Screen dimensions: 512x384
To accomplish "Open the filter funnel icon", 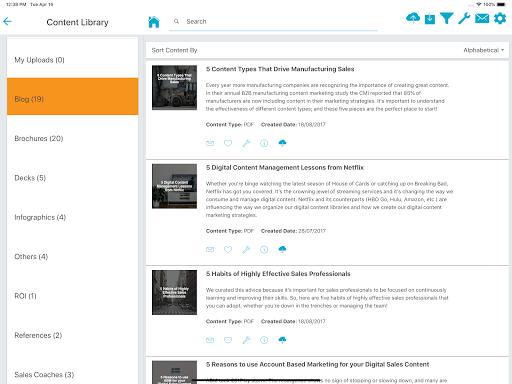I will coord(447,18).
